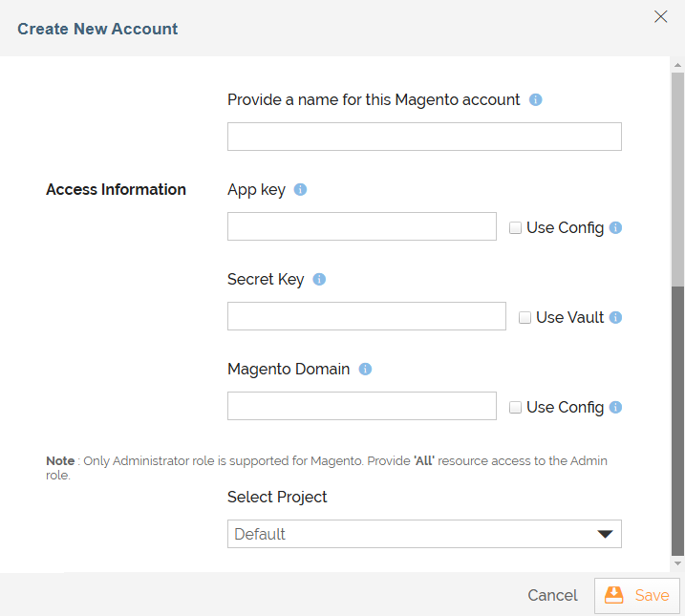685x616 pixels.
Task: Click the Magento account name field
Action: click(424, 137)
